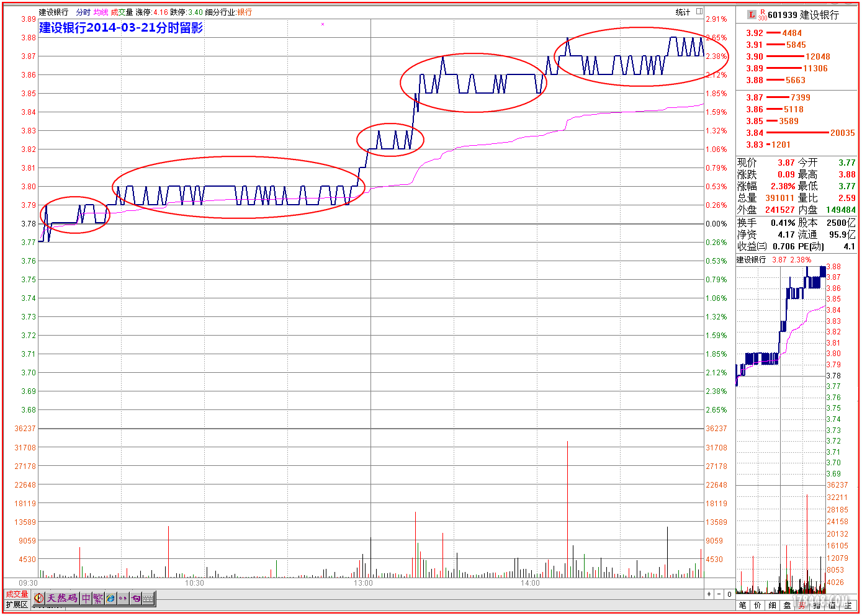Open the 盘 tab in the right panel

[x=788, y=605]
